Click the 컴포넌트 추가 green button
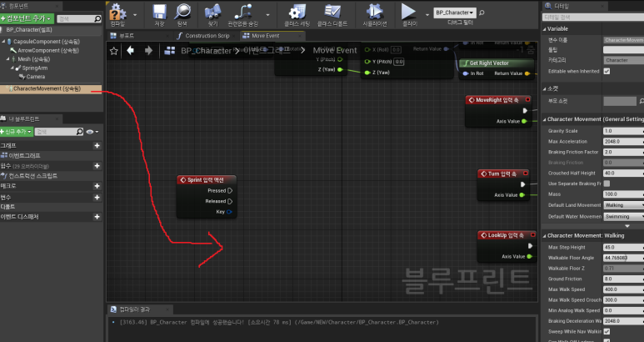This screenshot has height=342, width=644. [x=27, y=18]
